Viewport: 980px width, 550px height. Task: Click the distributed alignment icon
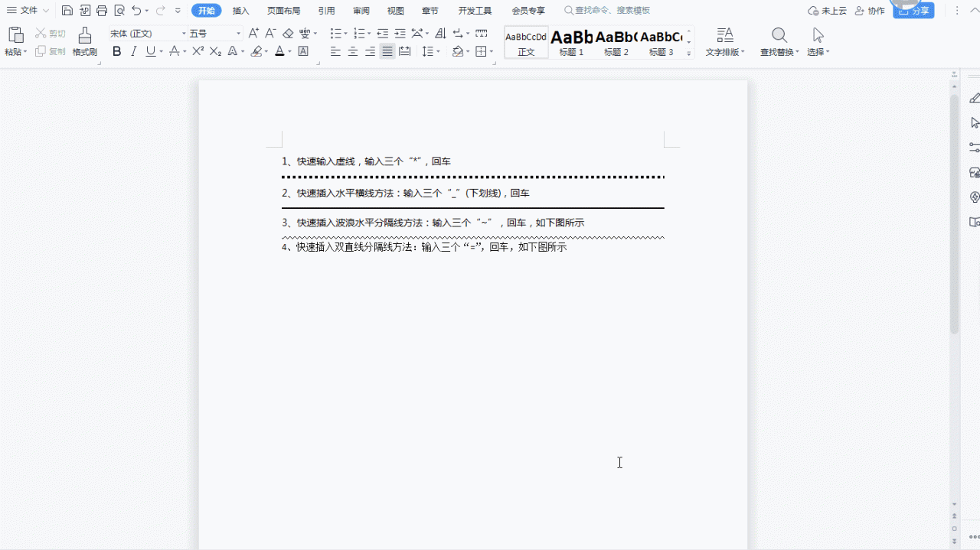405,51
